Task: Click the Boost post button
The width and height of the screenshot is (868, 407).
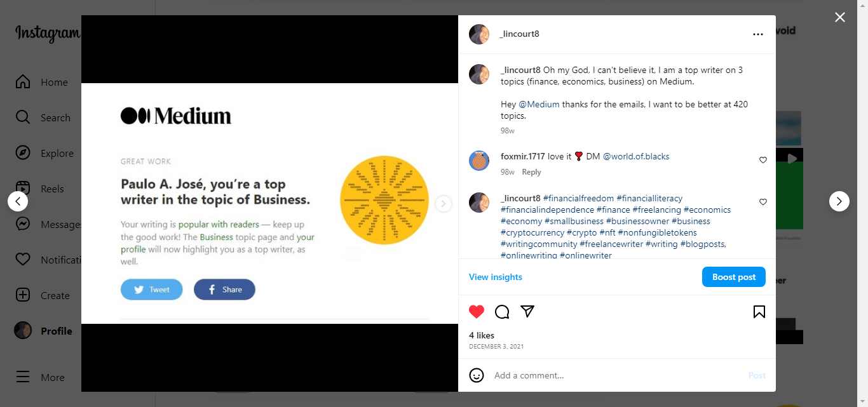Action: tap(733, 276)
